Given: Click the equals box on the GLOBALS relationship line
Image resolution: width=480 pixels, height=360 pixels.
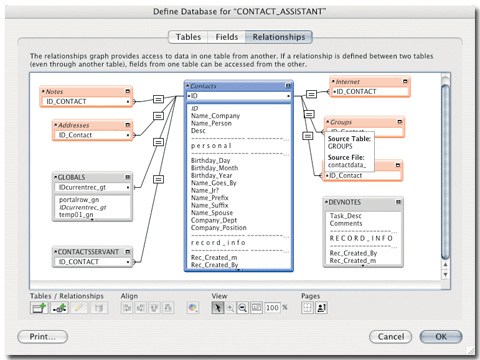Looking at the screenshot, I should point(158,142).
